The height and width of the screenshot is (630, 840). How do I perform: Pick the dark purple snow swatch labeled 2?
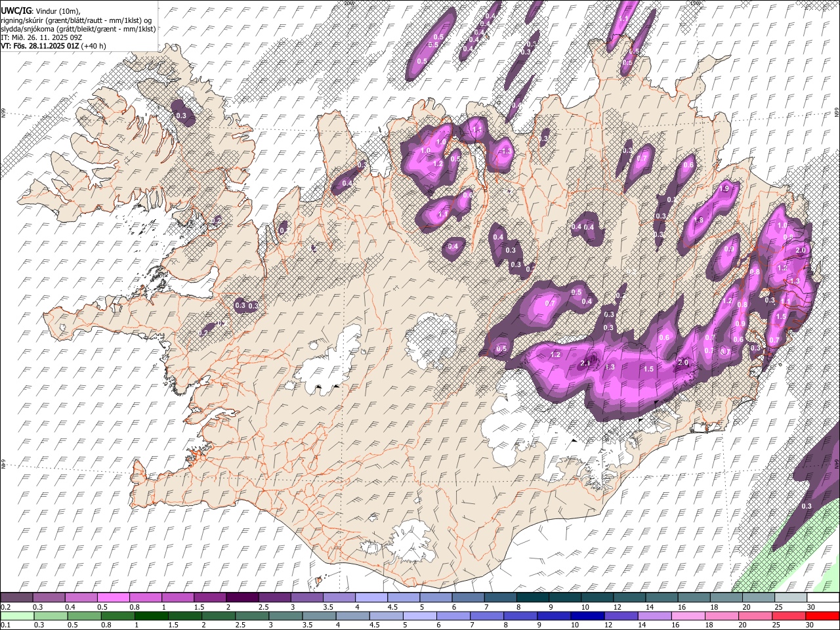[x=242, y=597]
